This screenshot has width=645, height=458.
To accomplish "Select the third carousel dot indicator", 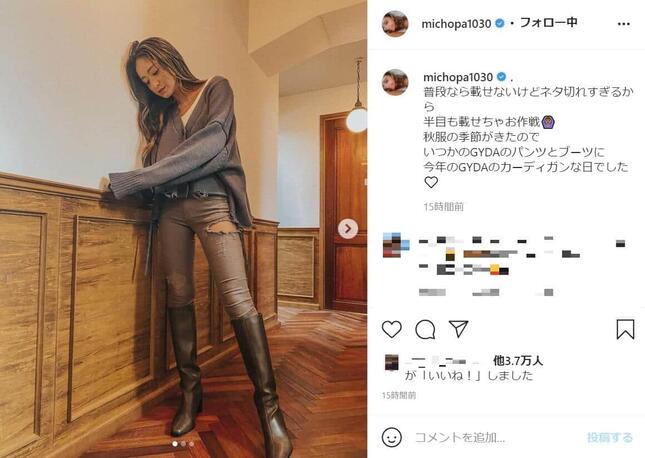I will 191,444.
